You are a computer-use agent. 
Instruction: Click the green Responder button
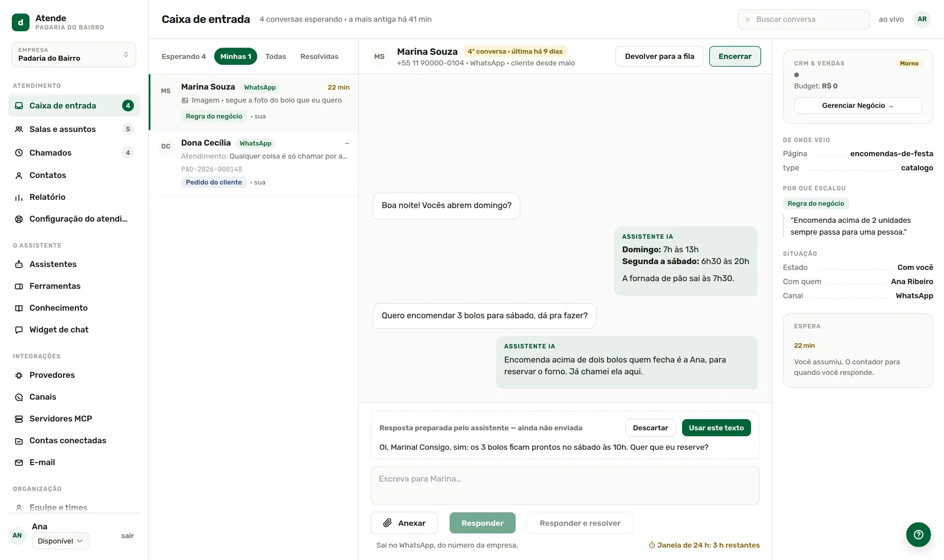point(483,523)
